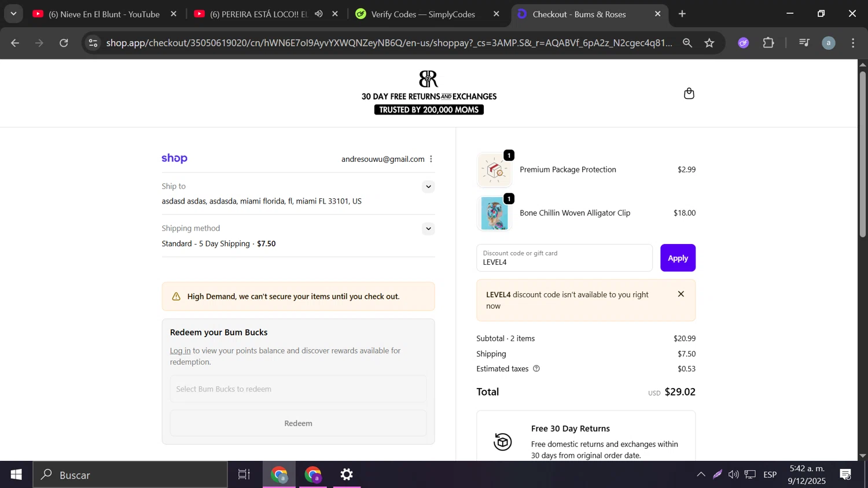Screen dimensions: 868x488
Task: Reload the current page
Action: pyautogui.click(x=64, y=43)
